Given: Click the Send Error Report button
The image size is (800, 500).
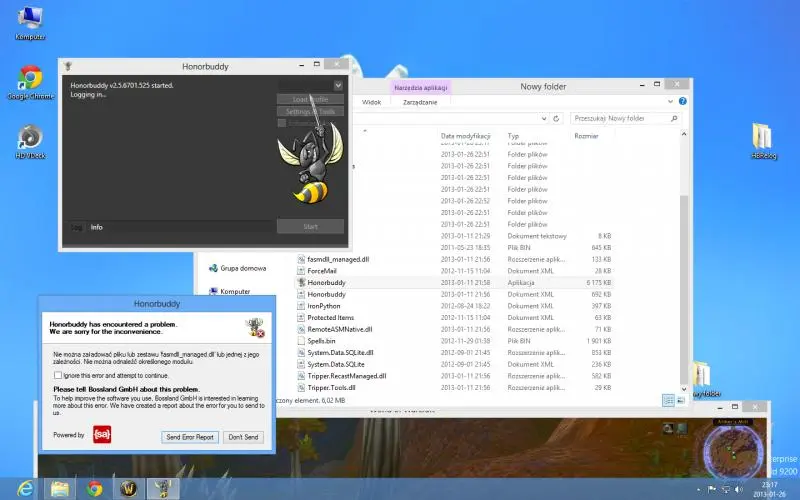Looking at the screenshot, I should (190, 437).
